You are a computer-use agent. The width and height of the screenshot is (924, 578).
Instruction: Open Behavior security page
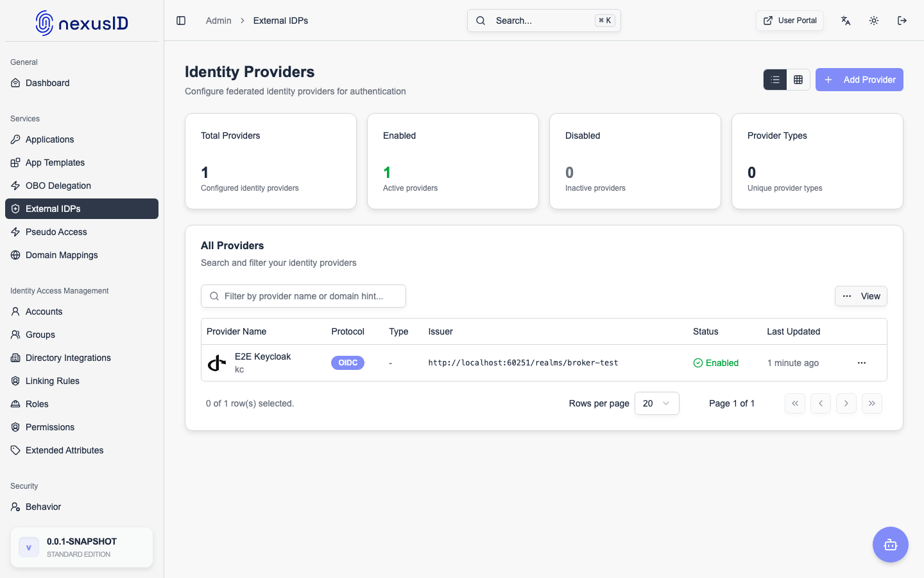81,507
